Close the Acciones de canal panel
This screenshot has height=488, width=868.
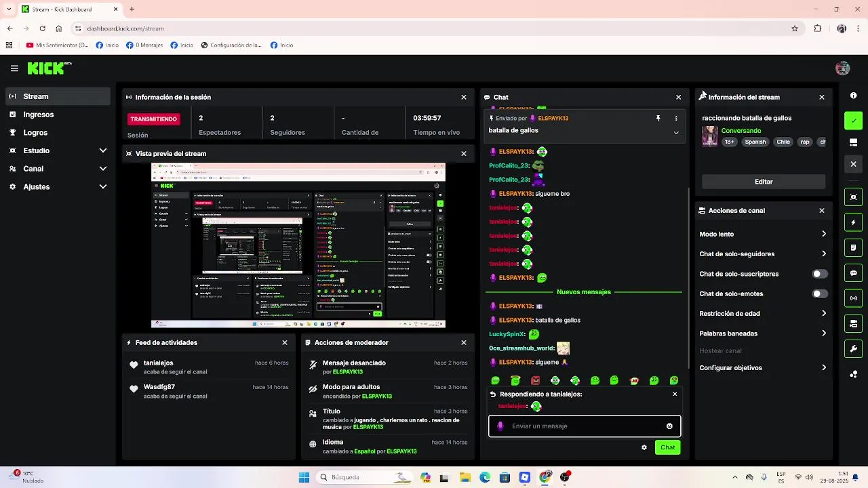pyautogui.click(x=822, y=210)
